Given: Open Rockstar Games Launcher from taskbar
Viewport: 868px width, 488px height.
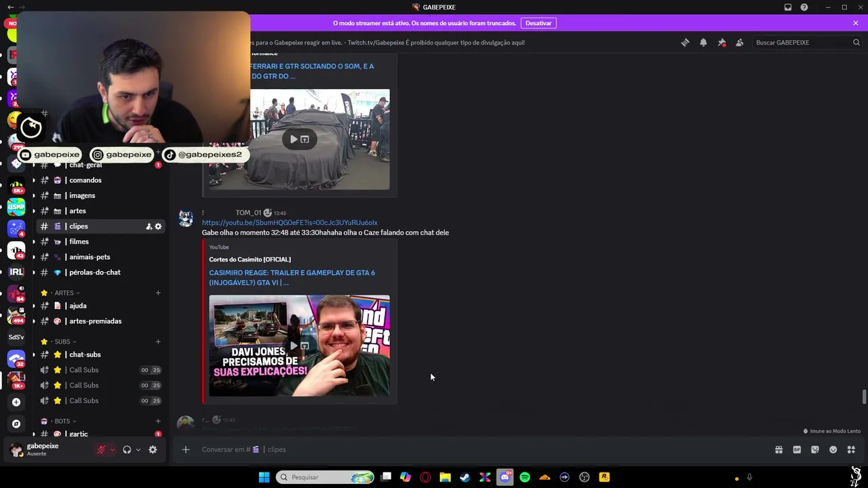Looking at the screenshot, I should point(604,477).
